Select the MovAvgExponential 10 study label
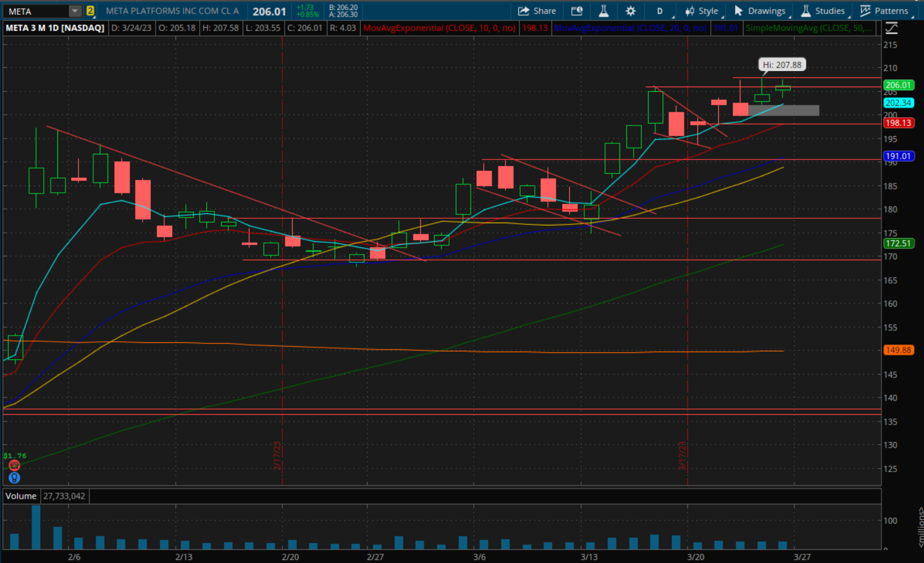This screenshot has width=924, height=563. [439, 28]
